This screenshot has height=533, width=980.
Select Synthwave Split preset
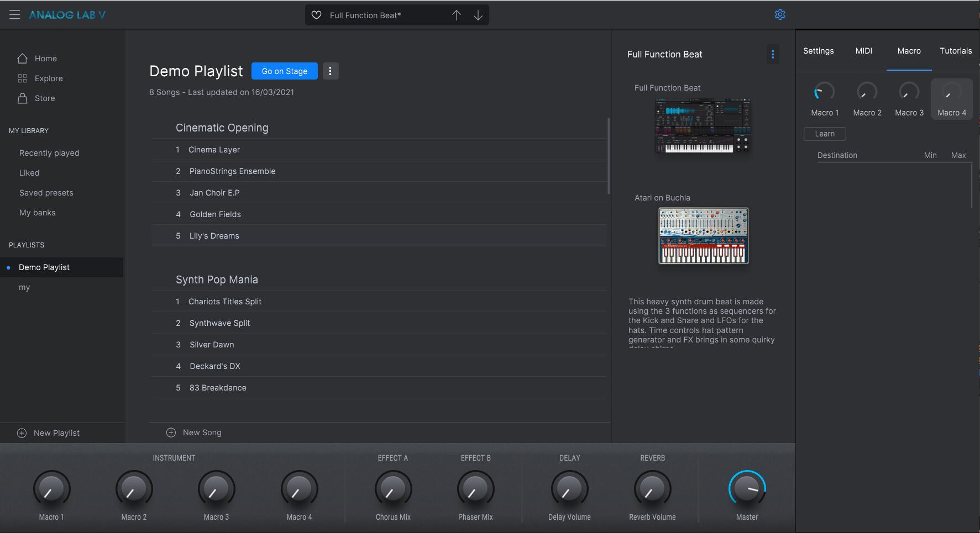click(379, 323)
